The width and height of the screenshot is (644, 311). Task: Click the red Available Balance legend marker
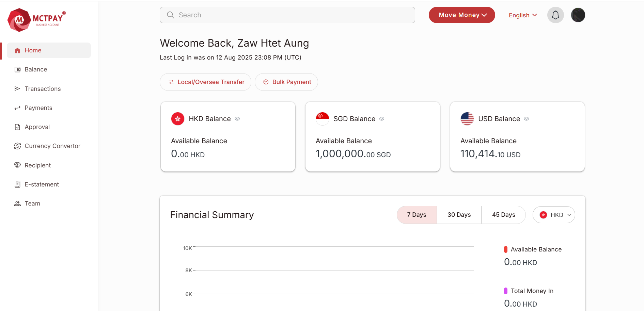505,249
